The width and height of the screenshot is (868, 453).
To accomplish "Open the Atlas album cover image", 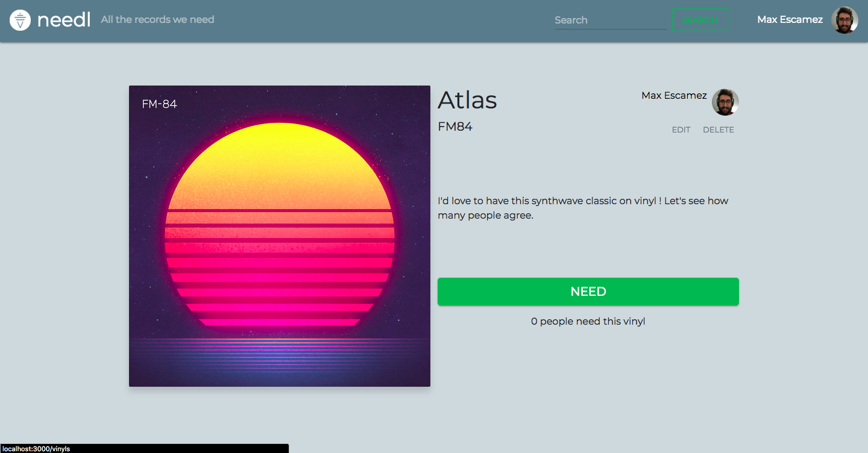I will click(280, 236).
